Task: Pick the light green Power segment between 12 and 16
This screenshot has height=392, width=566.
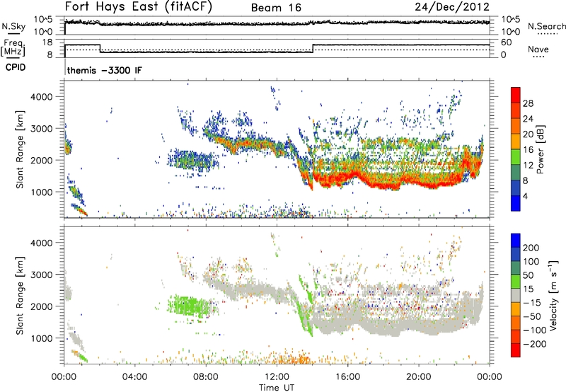Action: point(516,157)
